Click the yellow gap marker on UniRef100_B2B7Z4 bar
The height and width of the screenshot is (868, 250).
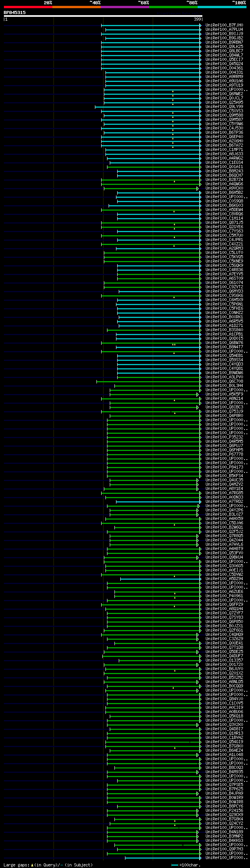click(174, 181)
